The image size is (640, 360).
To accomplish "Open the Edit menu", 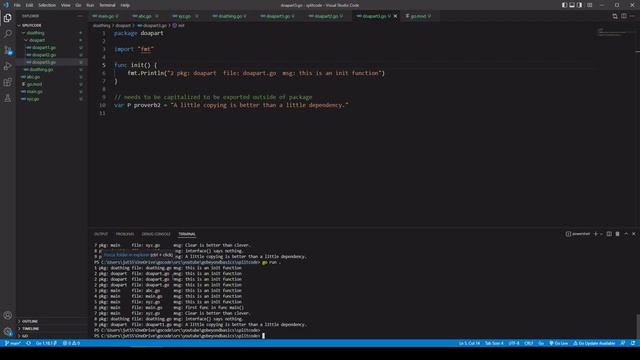I will coord(29,5).
